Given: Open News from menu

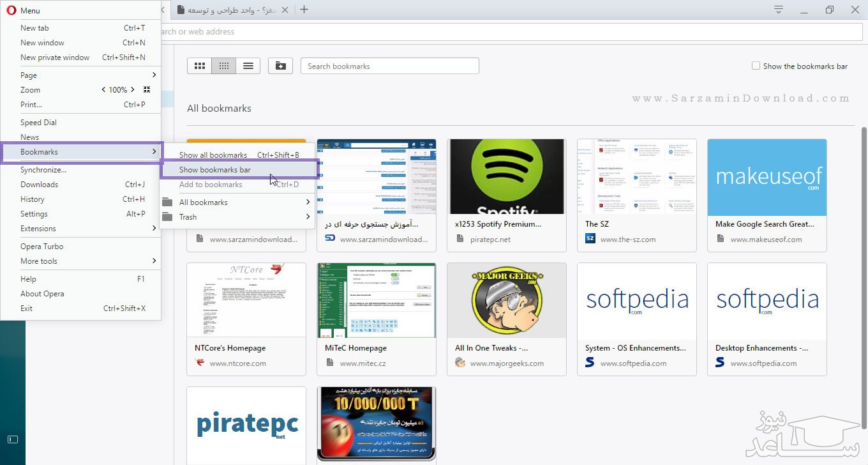Looking at the screenshot, I should click(x=81, y=137).
